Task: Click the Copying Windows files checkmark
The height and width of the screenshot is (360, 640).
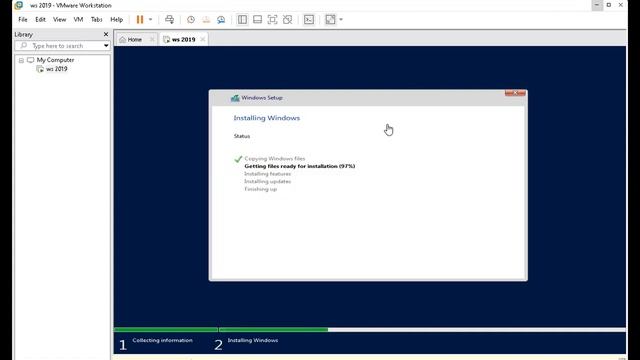Action: [238, 159]
